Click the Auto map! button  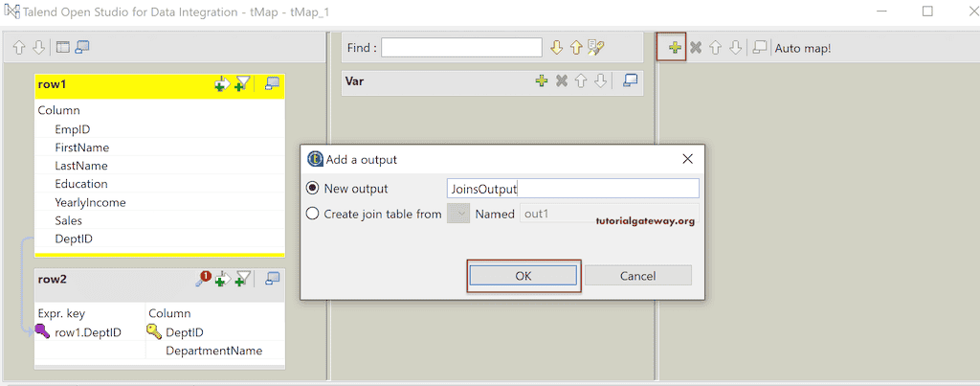coord(803,47)
